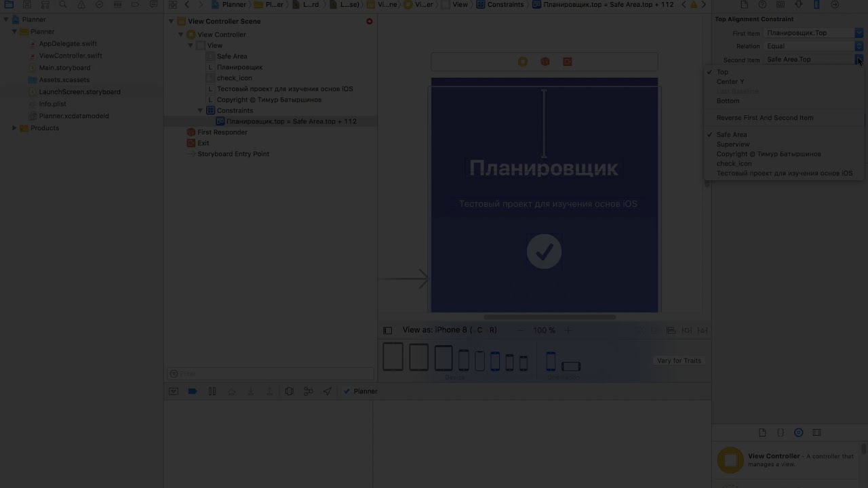The height and width of the screenshot is (488, 868).
Task: Open the Symbol navigator icon
Action: tap(45, 5)
